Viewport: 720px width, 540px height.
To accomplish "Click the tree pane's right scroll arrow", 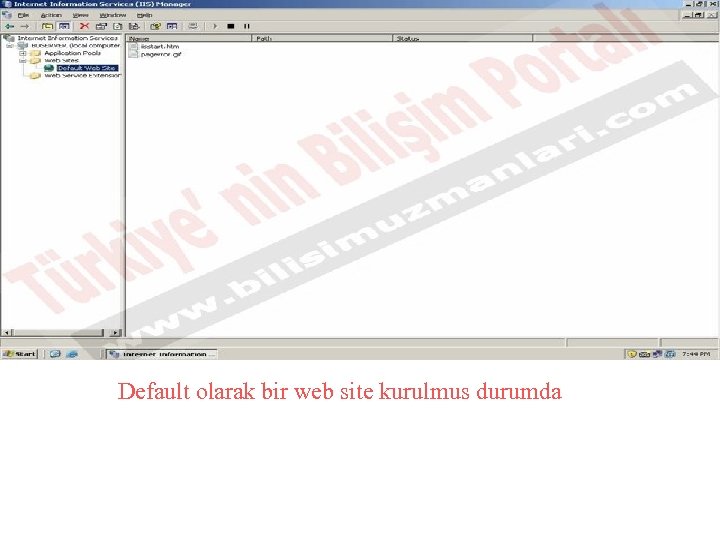I will [x=116, y=332].
